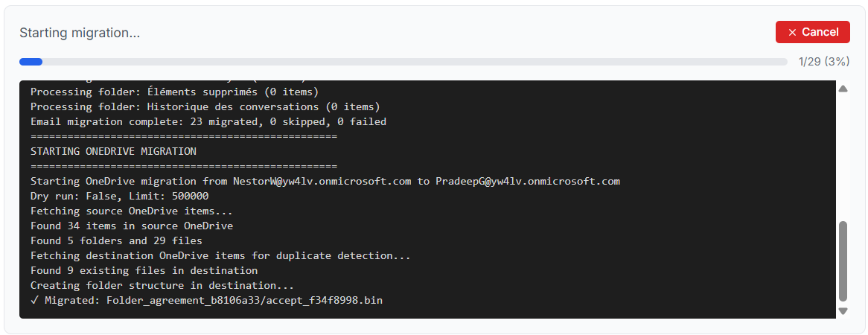
Task: Click the "Found 34 items" log line
Action: pyautogui.click(x=132, y=226)
